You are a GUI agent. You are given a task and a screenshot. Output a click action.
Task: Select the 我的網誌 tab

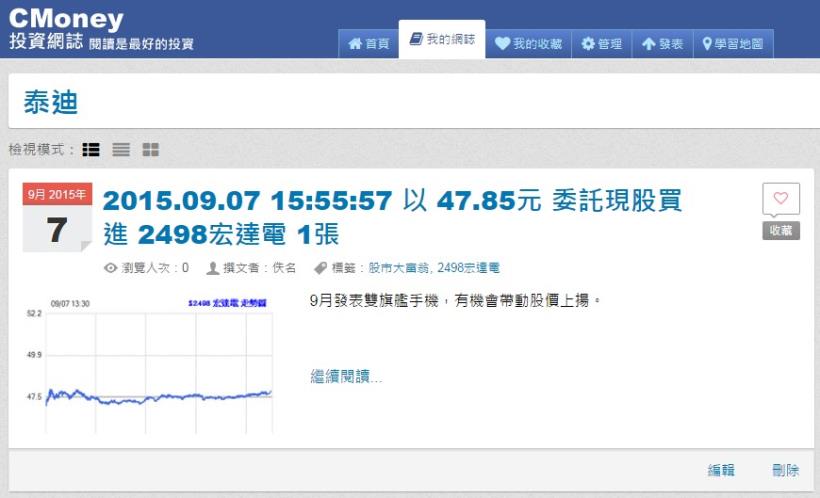442,39
